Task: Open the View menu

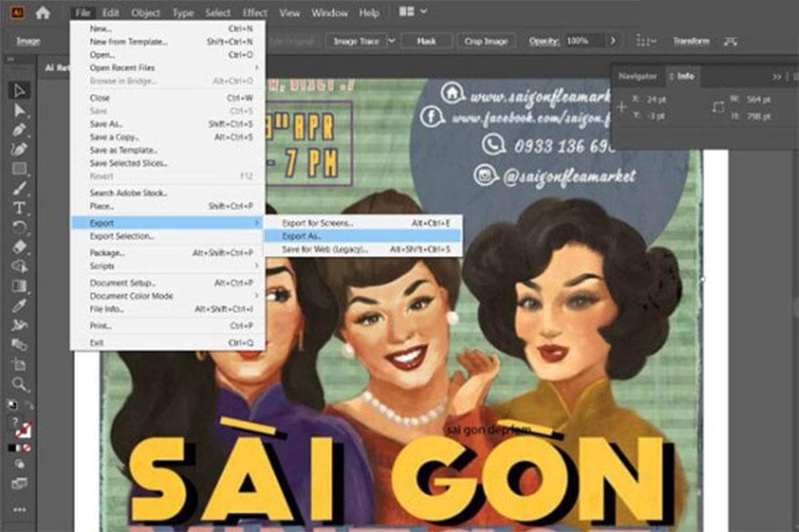Action: click(x=289, y=13)
